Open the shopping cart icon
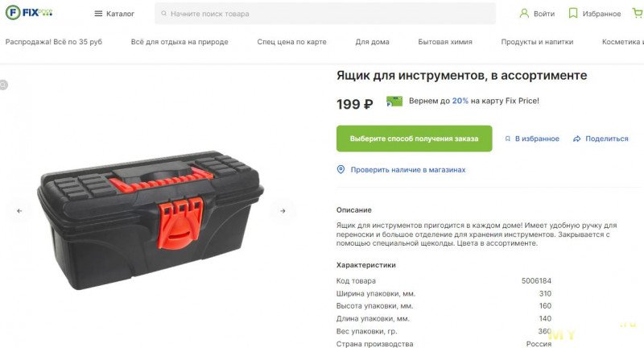This screenshot has height=348, width=644. click(638, 13)
